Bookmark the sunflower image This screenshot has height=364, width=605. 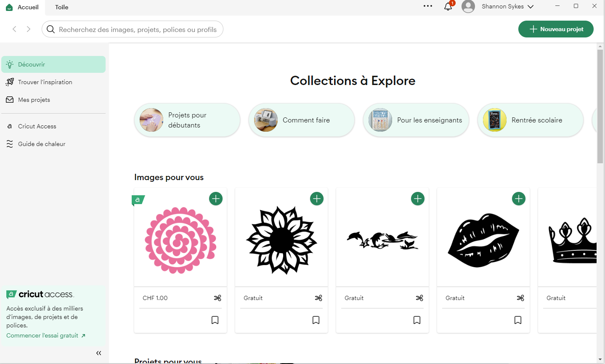coord(316,320)
